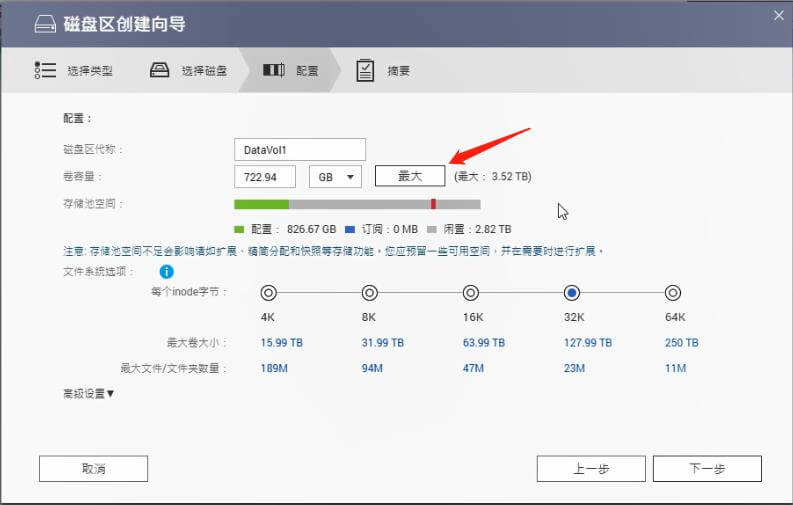Click the storage pool space bar
The width and height of the screenshot is (793, 505).
(x=357, y=204)
